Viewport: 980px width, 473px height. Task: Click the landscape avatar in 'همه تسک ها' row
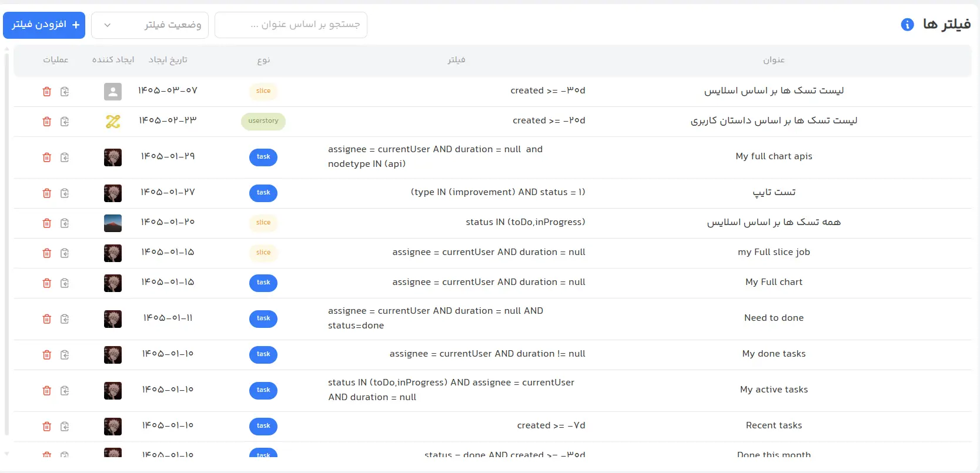pyautogui.click(x=113, y=223)
